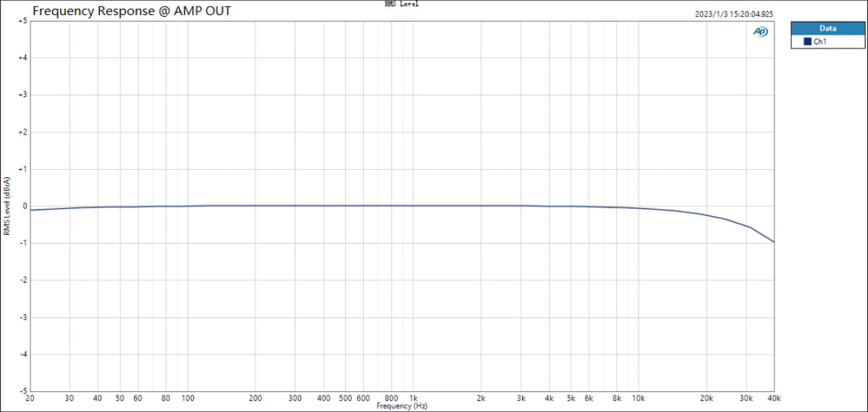This screenshot has height=412, width=868.
Task: Click the +5 tick label on Y axis
Action: tap(22, 21)
